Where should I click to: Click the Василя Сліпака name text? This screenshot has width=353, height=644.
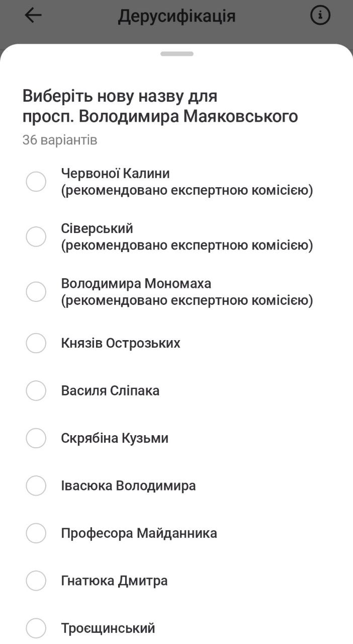[x=110, y=391]
